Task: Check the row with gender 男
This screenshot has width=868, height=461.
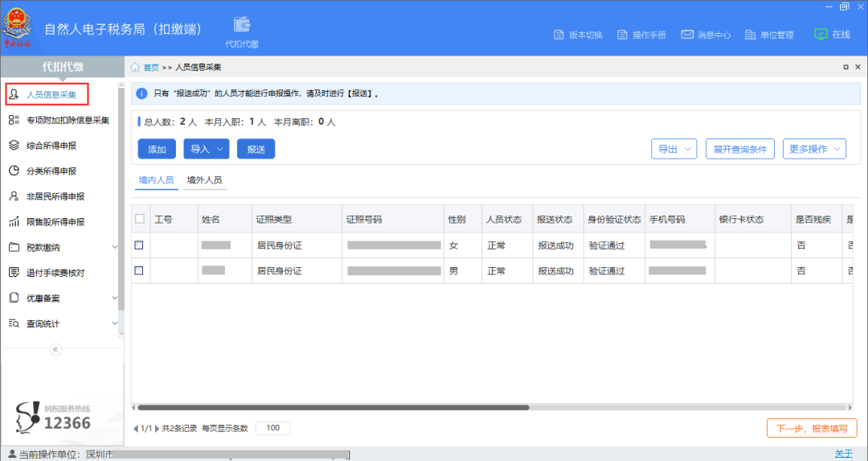Action: tap(139, 270)
